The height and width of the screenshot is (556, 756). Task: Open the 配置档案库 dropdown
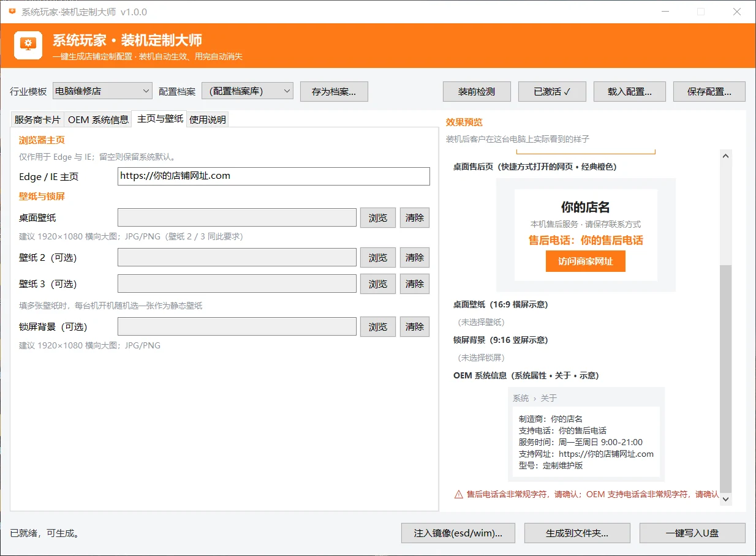pyautogui.click(x=248, y=91)
